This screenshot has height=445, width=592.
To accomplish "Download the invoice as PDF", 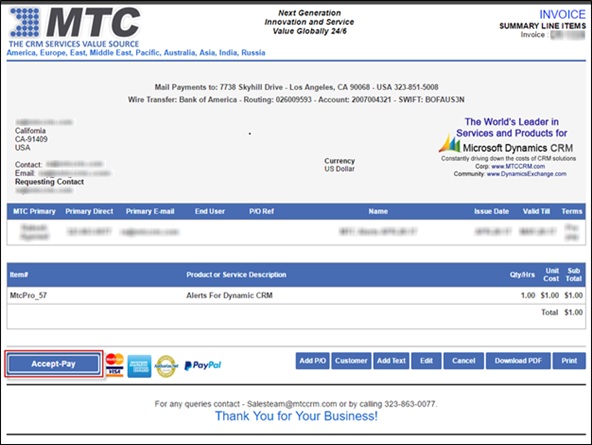I will [x=518, y=361].
